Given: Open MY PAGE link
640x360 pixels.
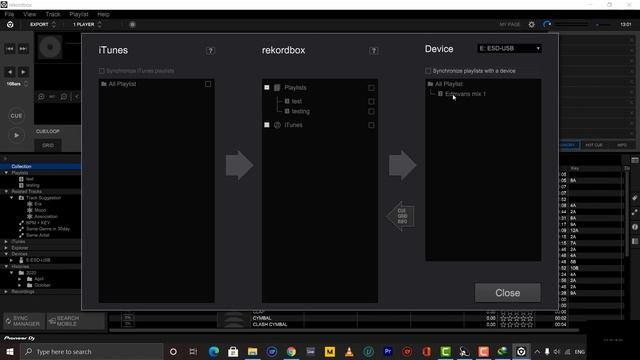Looking at the screenshot, I should tap(510, 24).
